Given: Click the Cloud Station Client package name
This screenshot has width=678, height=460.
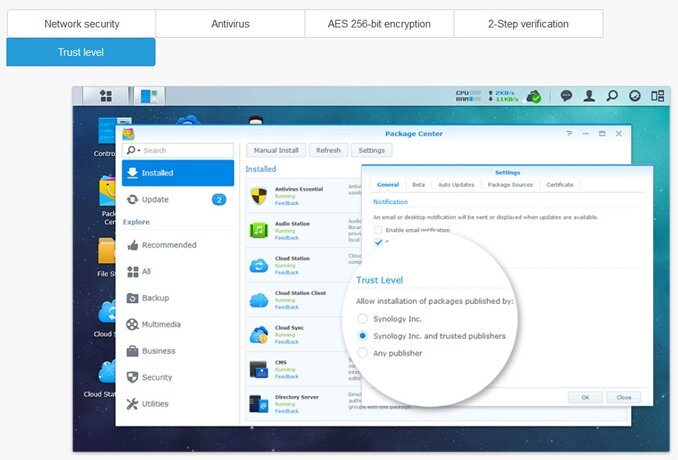Looking at the screenshot, I should coord(301,293).
